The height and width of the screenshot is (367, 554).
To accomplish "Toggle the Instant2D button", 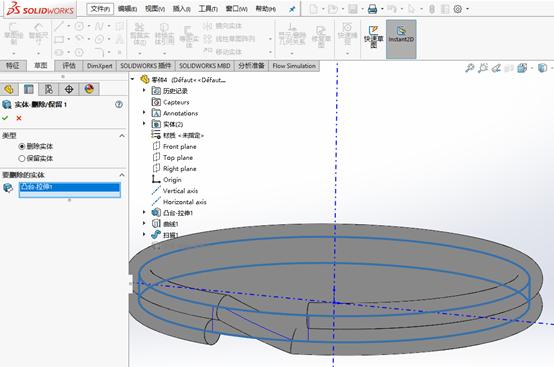I will pos(401,39).
